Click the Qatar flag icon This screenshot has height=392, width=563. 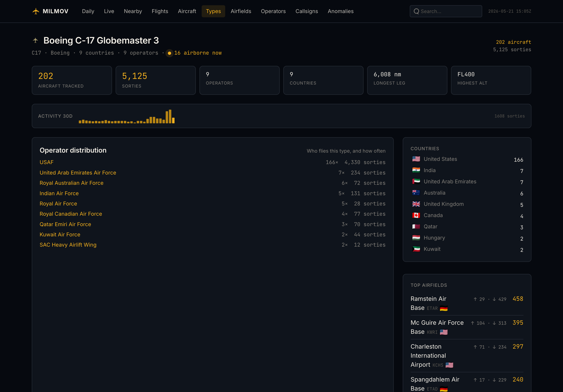pos(416,227)
